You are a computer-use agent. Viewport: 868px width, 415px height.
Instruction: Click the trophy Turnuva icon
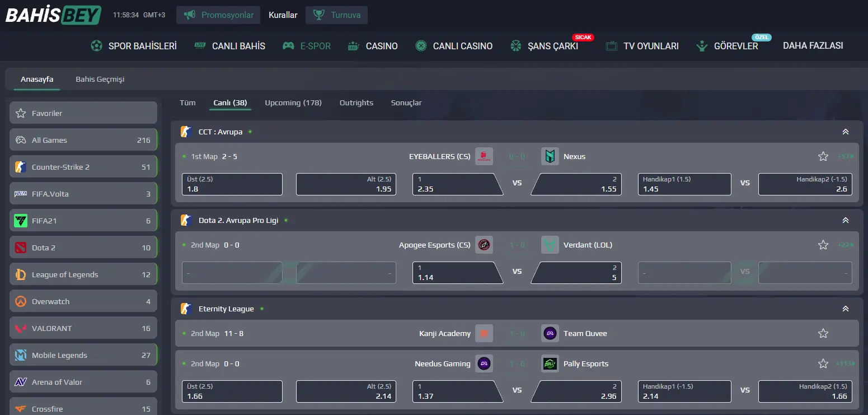[319, 15]
